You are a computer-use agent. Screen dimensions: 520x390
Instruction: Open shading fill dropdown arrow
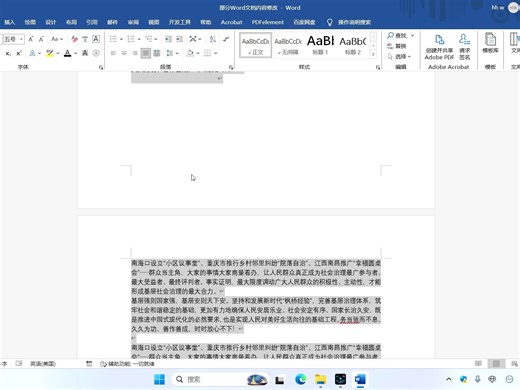[198, 53]
